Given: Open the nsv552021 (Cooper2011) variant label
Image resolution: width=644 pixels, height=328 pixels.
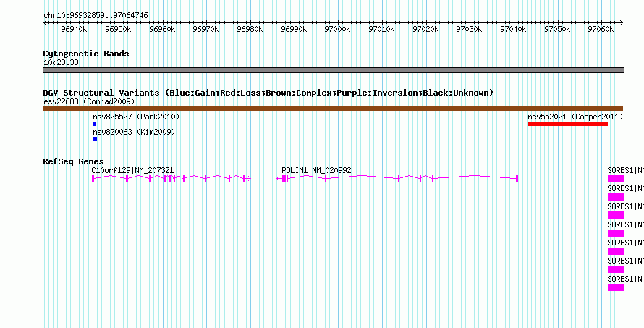Looking at the screenshot, I should tap(575, 117).
